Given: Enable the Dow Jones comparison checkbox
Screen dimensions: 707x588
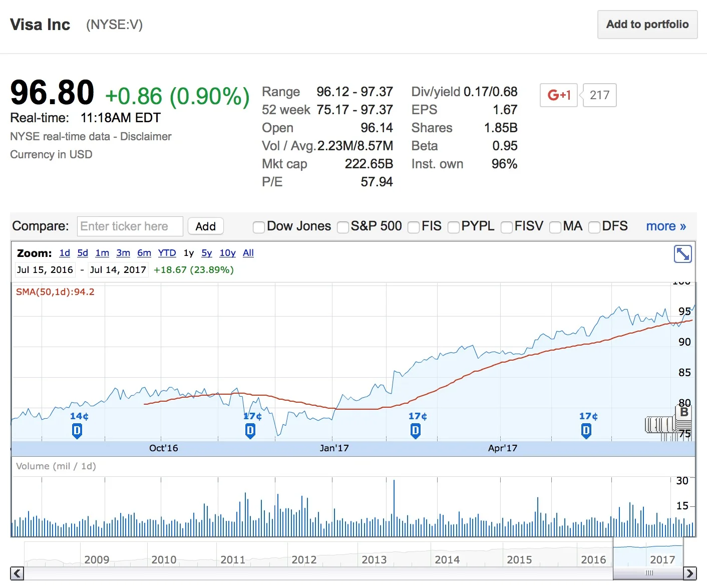Looking at the screenshot, I should point(259,227).
